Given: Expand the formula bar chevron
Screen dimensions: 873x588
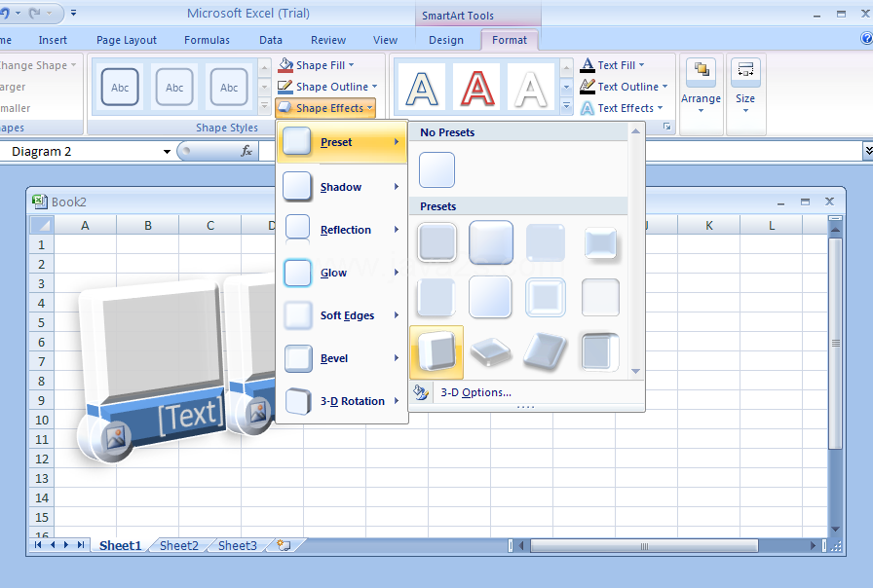Looking at the screenshot, I should click(868, 151).
